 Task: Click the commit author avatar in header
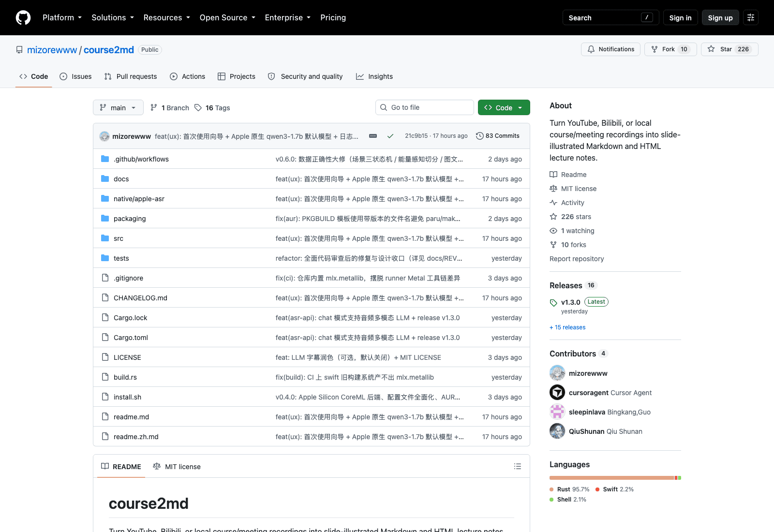point(104,136)
